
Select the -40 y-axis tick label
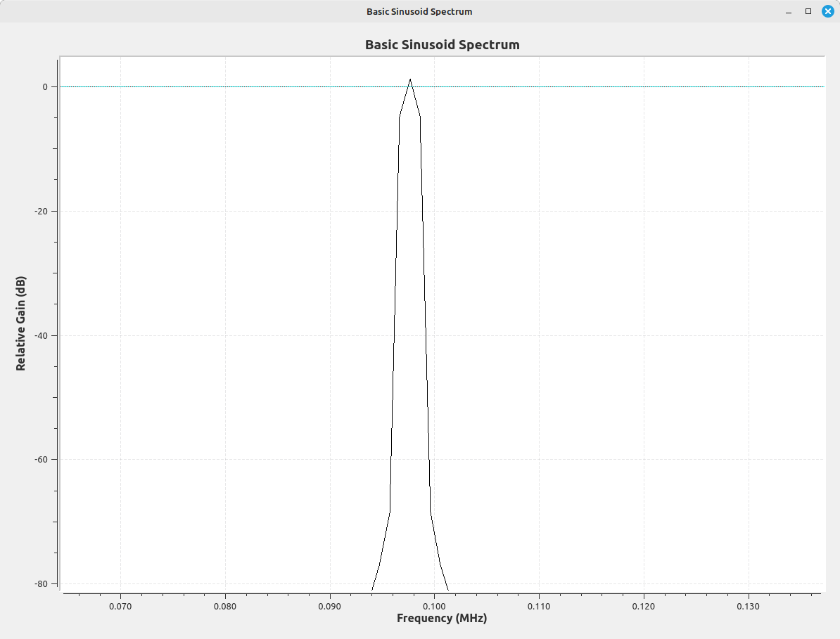(40, 336)
